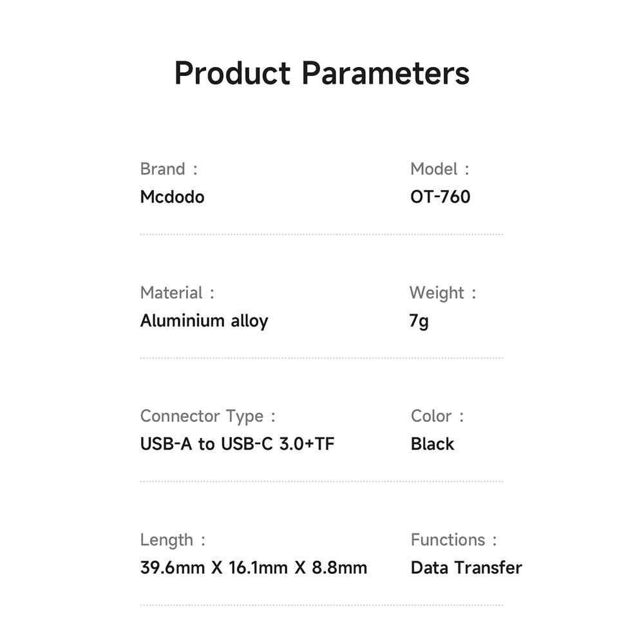Click the Product Parameters heading
This screenshot has height=644, width=644.
[x=321, y=73]
